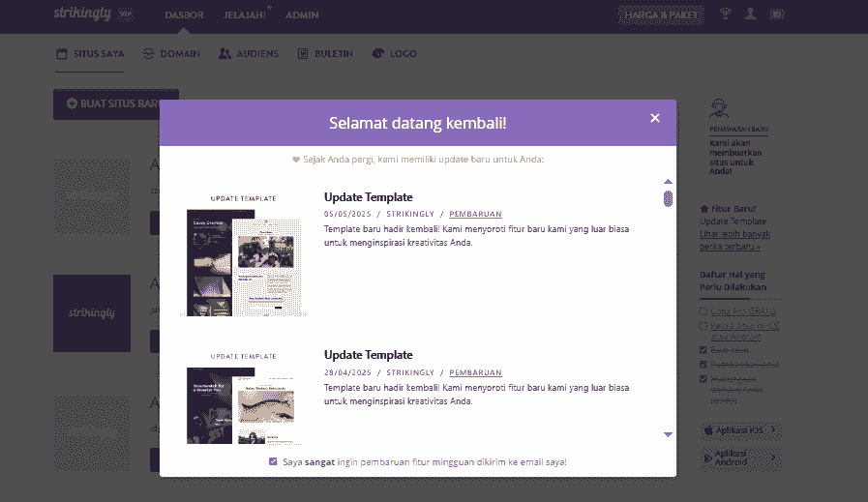This screenshot has width=868, height=502.
Task: Open second Update Template title dated 28/04/2025
Action: tap(368, 355)
